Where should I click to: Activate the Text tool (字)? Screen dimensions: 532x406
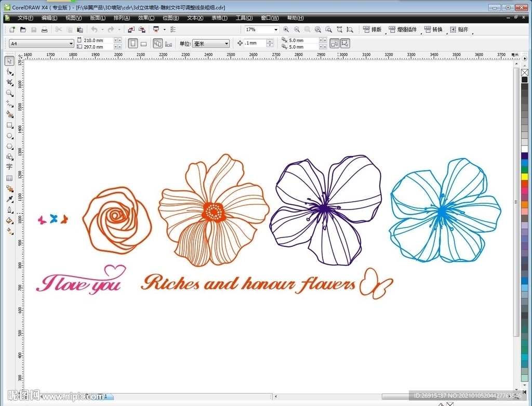pos(9,167)
